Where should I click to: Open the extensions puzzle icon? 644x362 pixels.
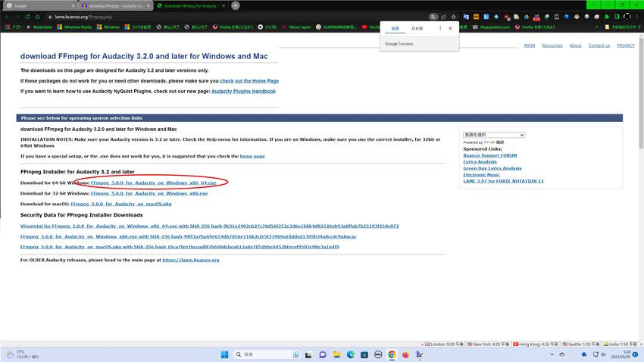pyautogui.click(x=607, y=17)
